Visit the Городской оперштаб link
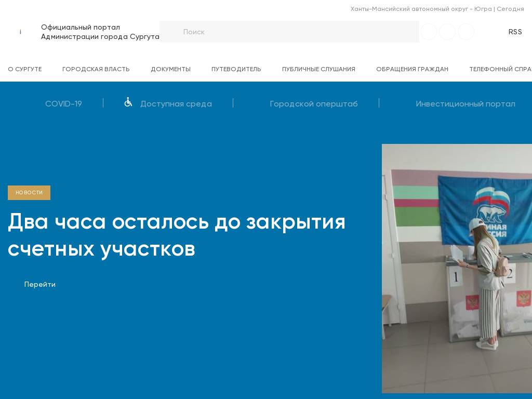Image resolution: width=532 pixels, height=399 pixels. [x=313, y=104]
